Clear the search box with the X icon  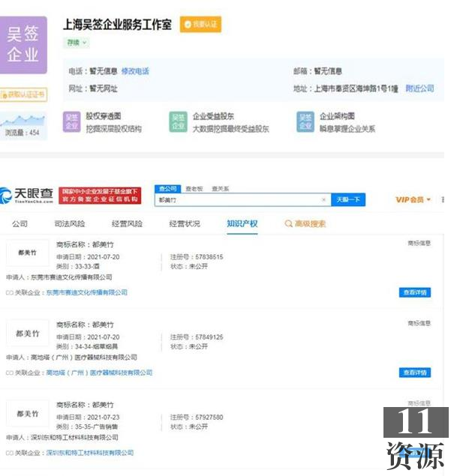[323, 199]
